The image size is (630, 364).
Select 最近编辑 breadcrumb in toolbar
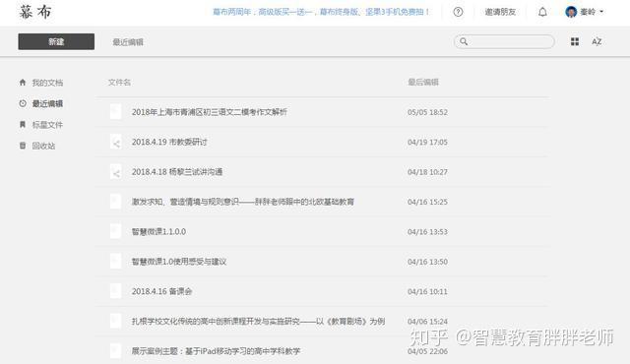(128, 42)
